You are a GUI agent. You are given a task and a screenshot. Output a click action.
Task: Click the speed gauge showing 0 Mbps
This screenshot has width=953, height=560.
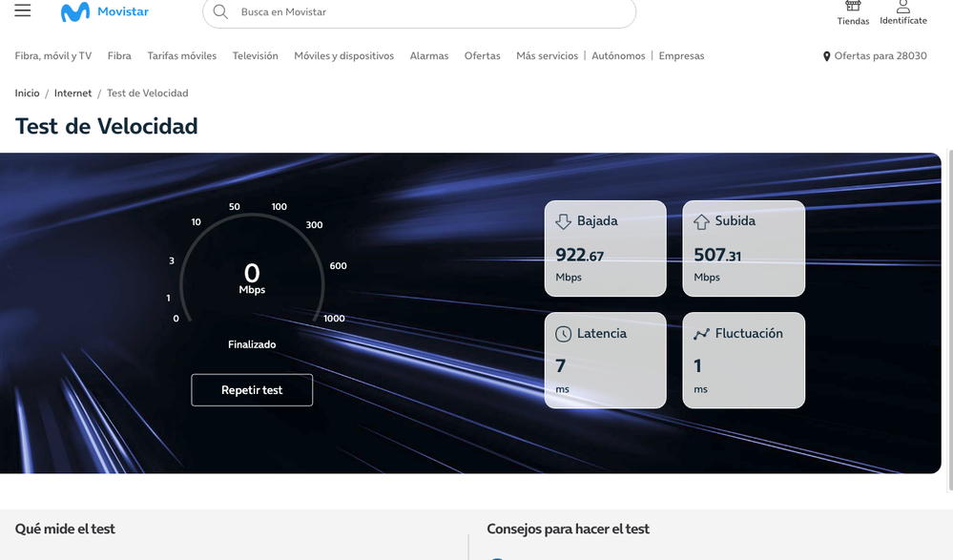(252, 277)
